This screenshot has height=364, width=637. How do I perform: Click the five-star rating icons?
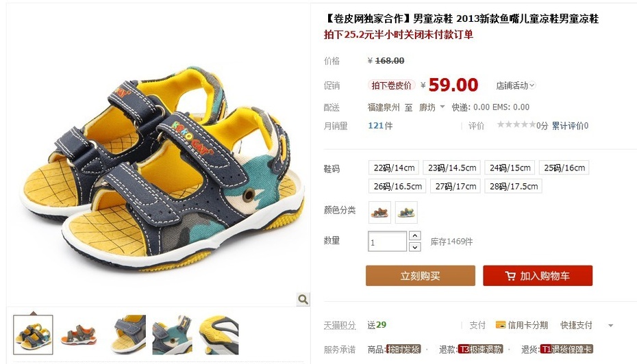pos(516,125)
